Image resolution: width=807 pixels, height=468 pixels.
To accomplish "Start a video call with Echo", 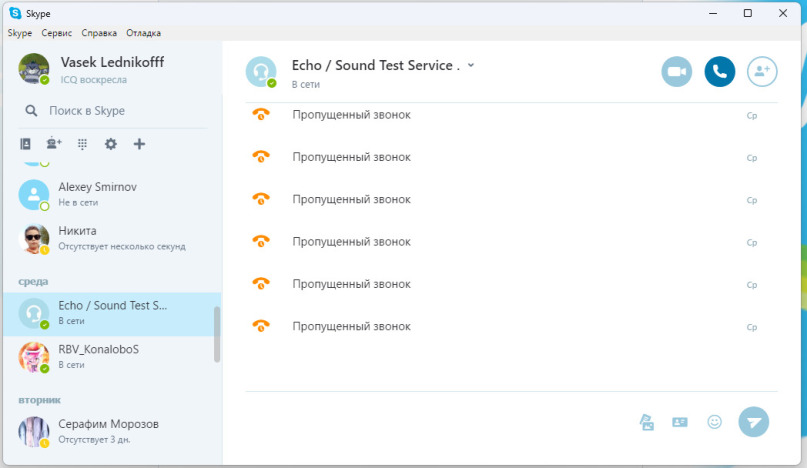I will point(676,71).
